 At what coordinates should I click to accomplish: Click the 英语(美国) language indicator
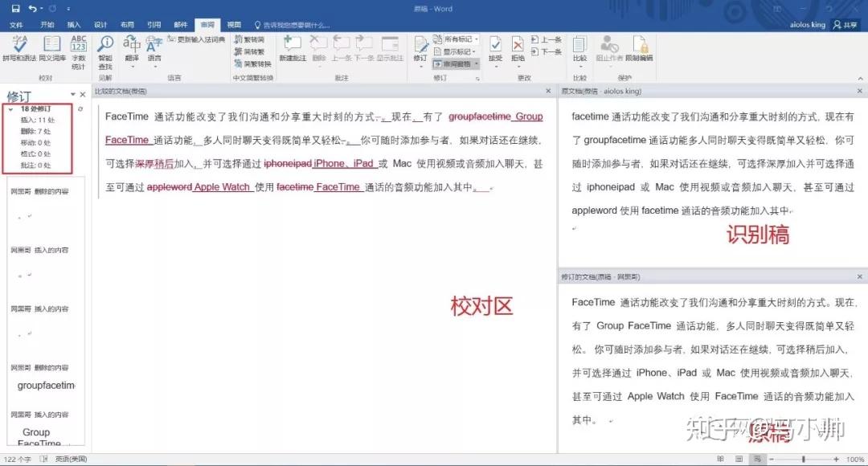click(71, 460)
